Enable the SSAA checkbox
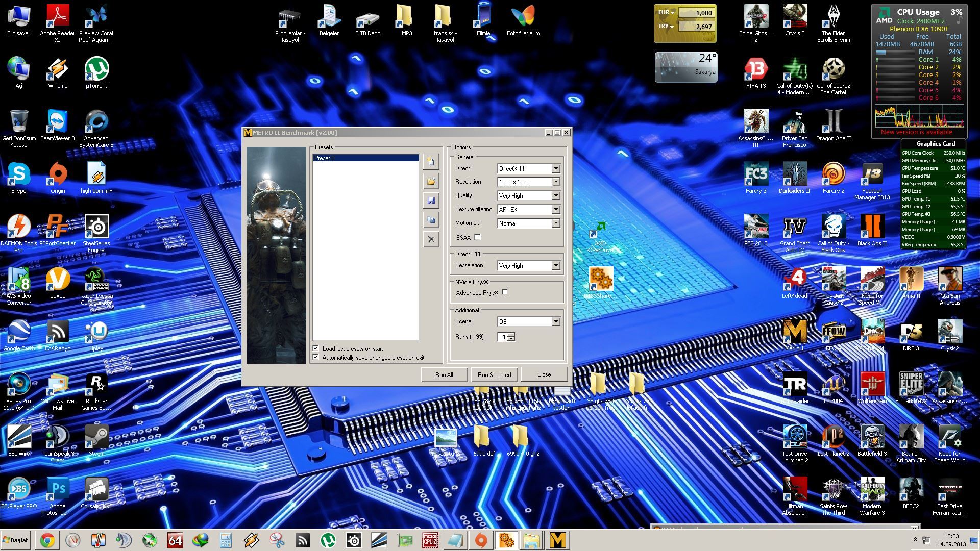Image resolution: width=980 pixels, height=551 pixels. 477,237
